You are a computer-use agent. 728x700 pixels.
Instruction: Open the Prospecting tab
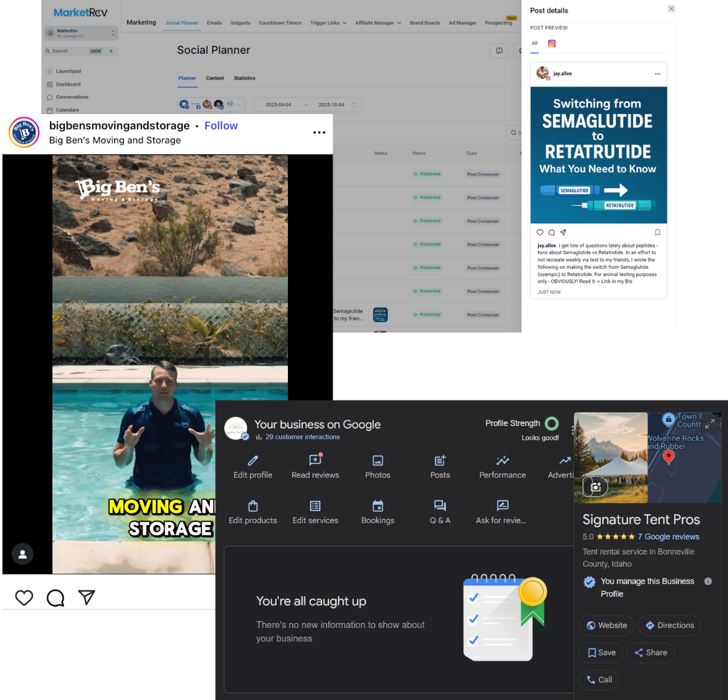[x=498, y=23]
